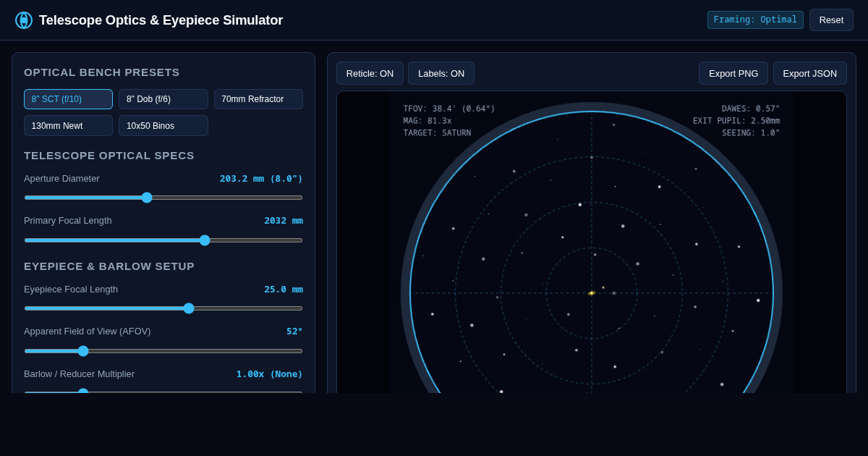Choose the 130mm Newt preset
868x456 pixels.
tap(68, 126)
